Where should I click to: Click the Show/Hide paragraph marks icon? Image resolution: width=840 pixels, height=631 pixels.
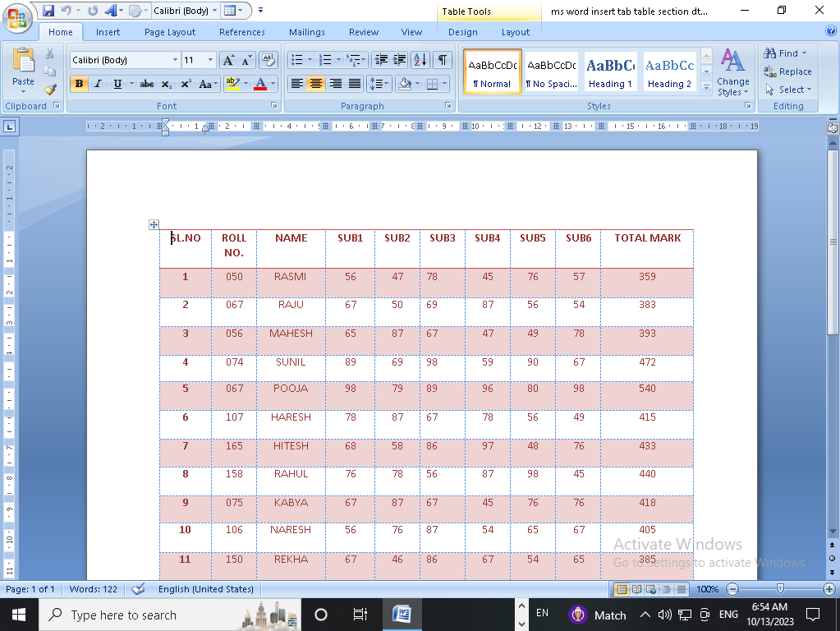[x=443, y=60]
